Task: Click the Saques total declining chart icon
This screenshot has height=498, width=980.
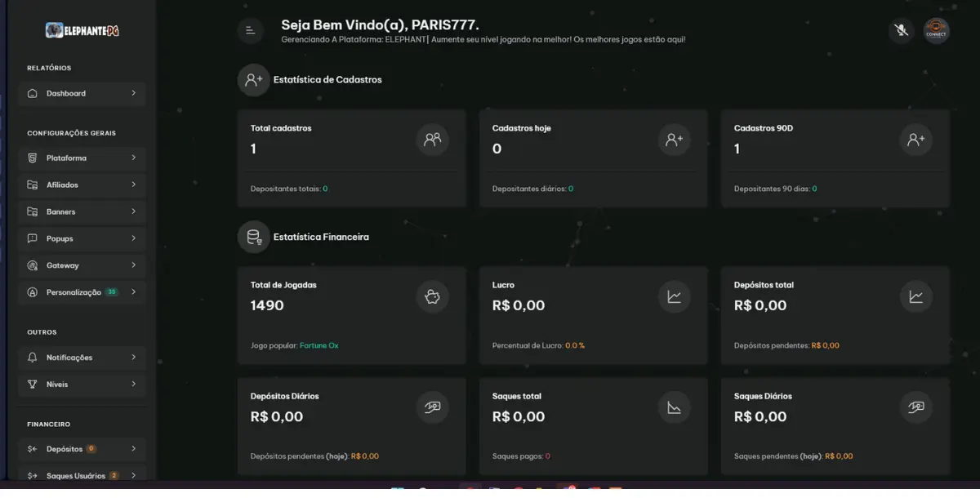Action: click(674, 407)
